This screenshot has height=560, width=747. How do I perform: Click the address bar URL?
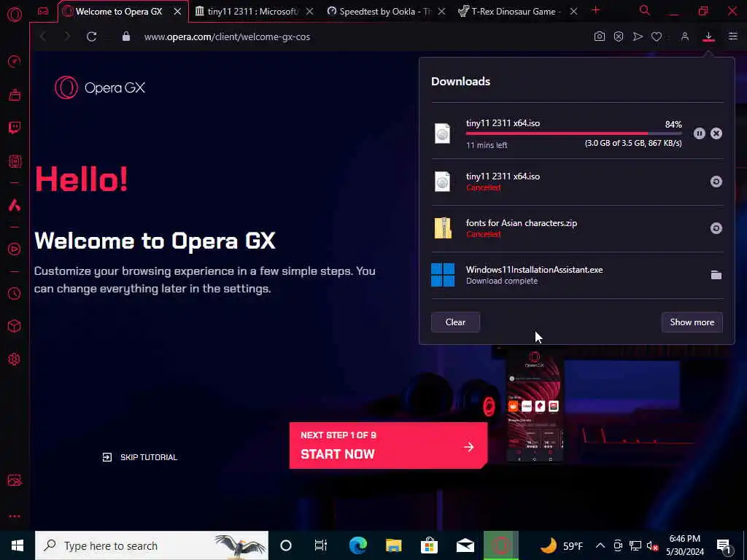pos(227,36)
